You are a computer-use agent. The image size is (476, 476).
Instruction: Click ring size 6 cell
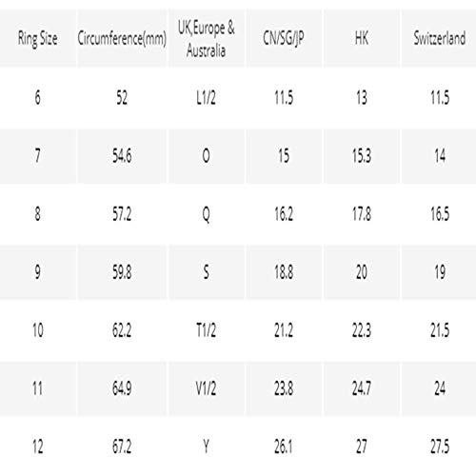click(37, 97)
